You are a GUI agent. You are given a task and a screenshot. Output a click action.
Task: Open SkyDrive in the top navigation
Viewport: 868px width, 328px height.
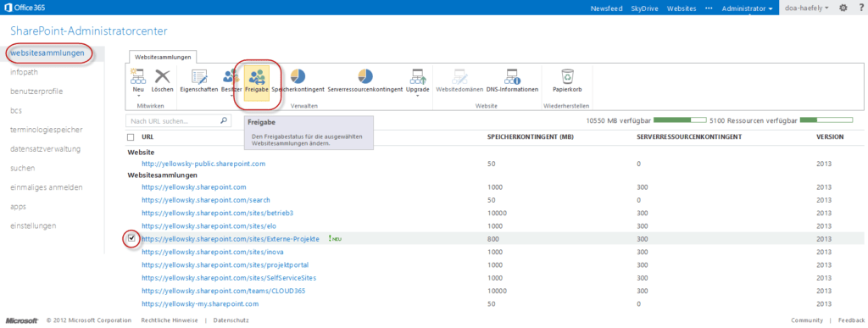(645, 8)
